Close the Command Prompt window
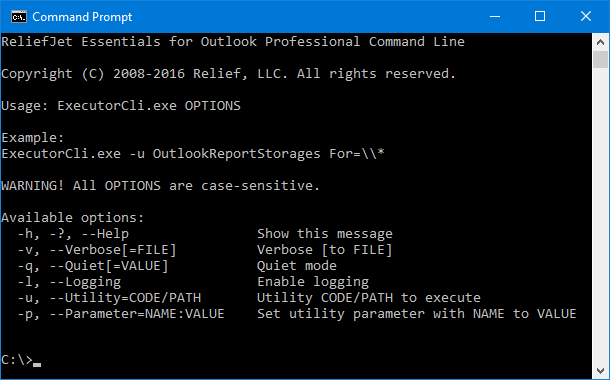Screen dimensions: 610x380 click(585, 17)
